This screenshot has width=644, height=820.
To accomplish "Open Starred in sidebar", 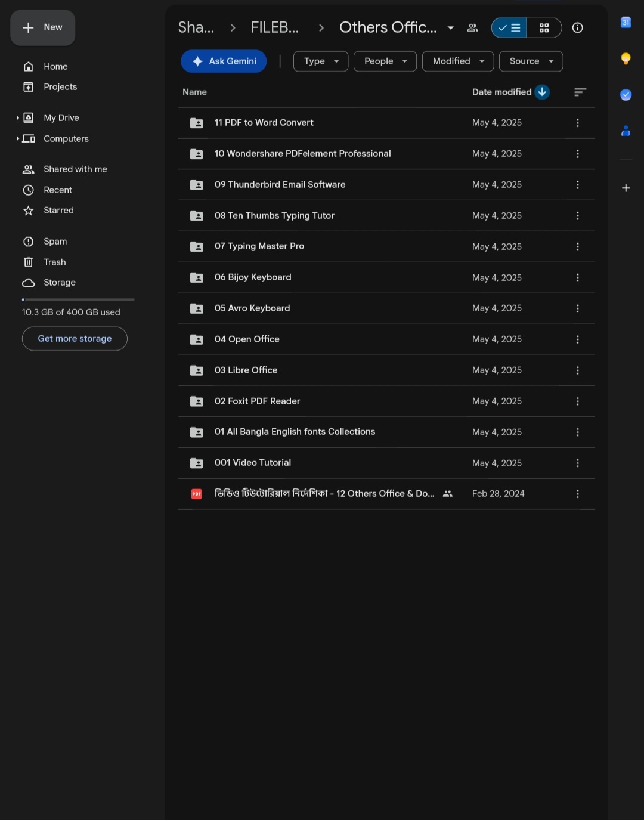I will click(x=58, y=211).
